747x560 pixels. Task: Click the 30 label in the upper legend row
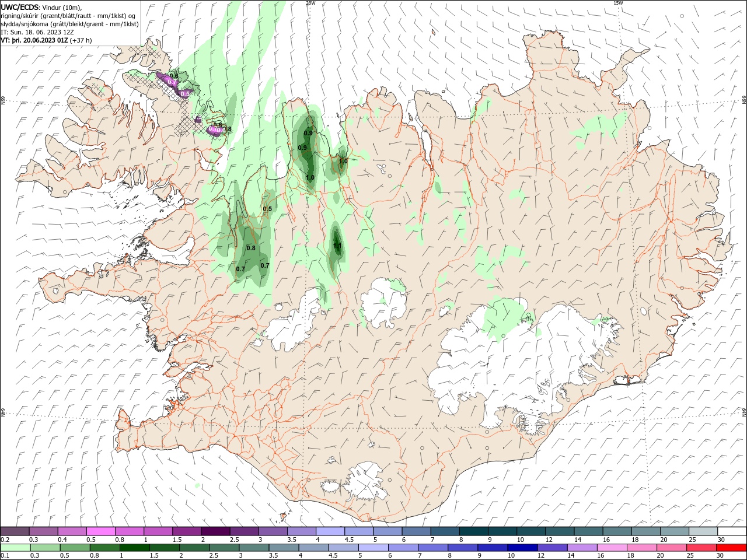click(x=721, y=540)
